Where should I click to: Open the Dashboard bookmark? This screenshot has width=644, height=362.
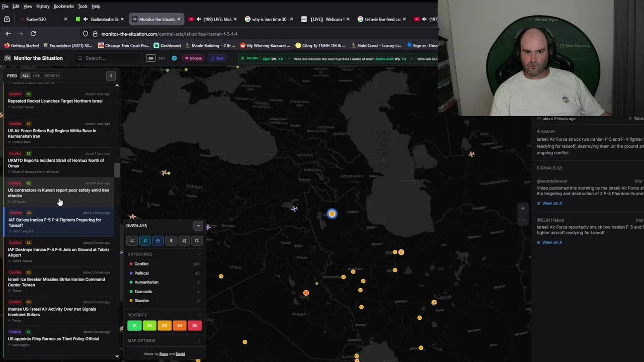167,45
